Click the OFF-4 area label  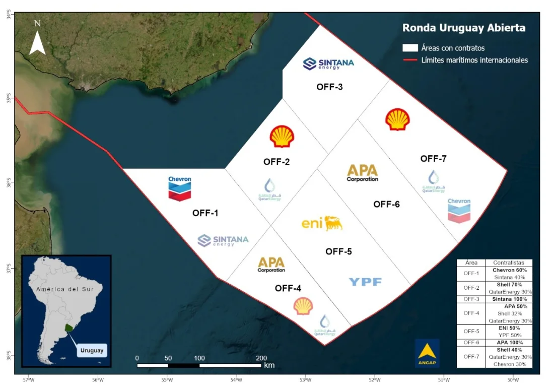point(288,288)
